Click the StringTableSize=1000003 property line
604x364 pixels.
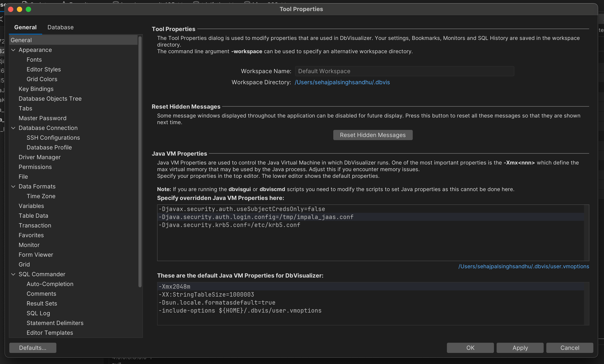(206, 294)
